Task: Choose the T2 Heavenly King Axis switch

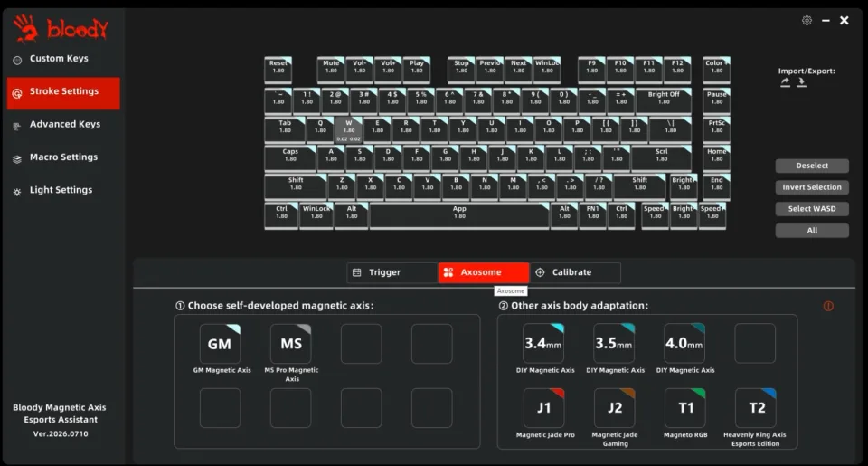Action: 756,408
